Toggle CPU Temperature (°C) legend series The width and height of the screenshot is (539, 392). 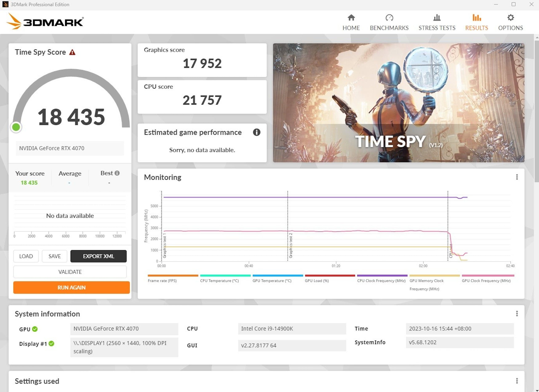pos(219,281)
